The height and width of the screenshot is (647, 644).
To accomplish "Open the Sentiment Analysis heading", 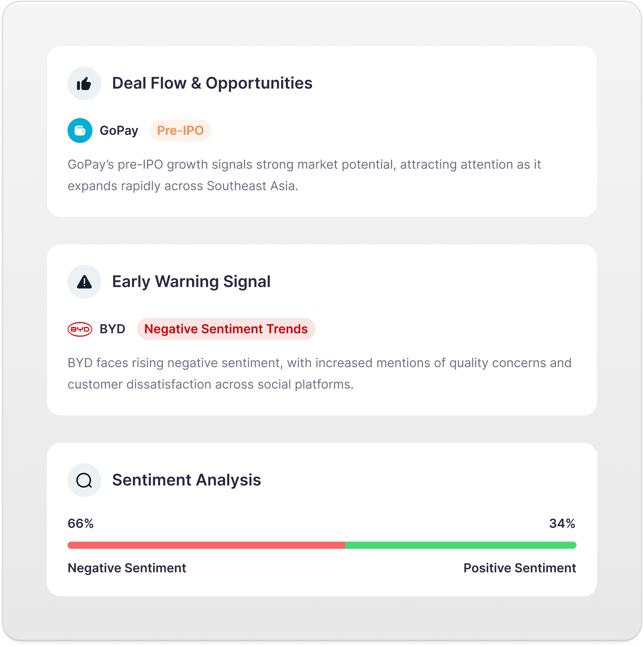I will (186, 480).
